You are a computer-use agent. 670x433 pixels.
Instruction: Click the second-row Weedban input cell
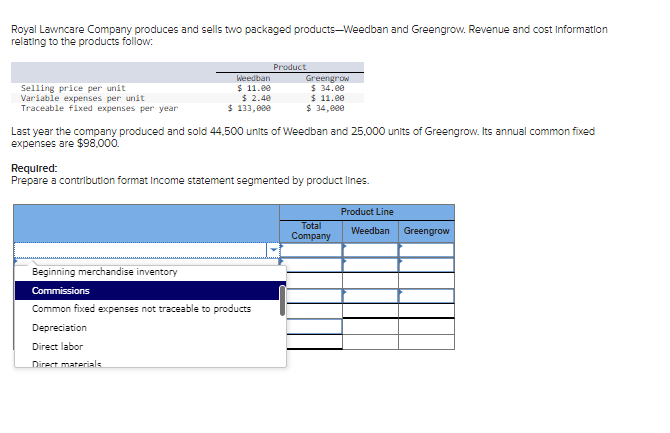pos(370,265)
